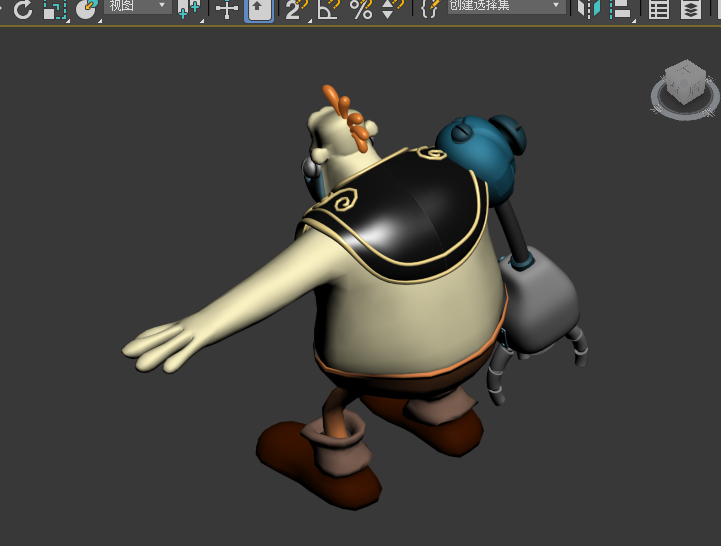Toggle Percent Snap
Viewport: 721px width, 546px height.
pos(361,10)
